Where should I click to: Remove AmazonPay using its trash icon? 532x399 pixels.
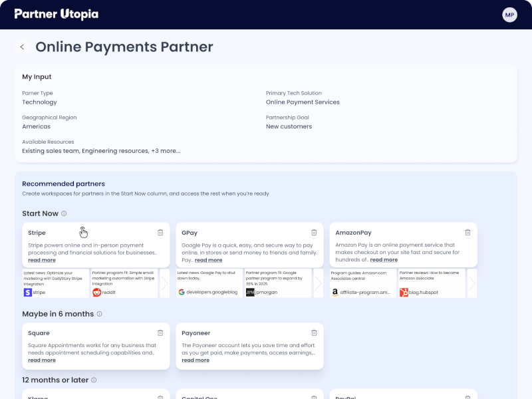467,233
